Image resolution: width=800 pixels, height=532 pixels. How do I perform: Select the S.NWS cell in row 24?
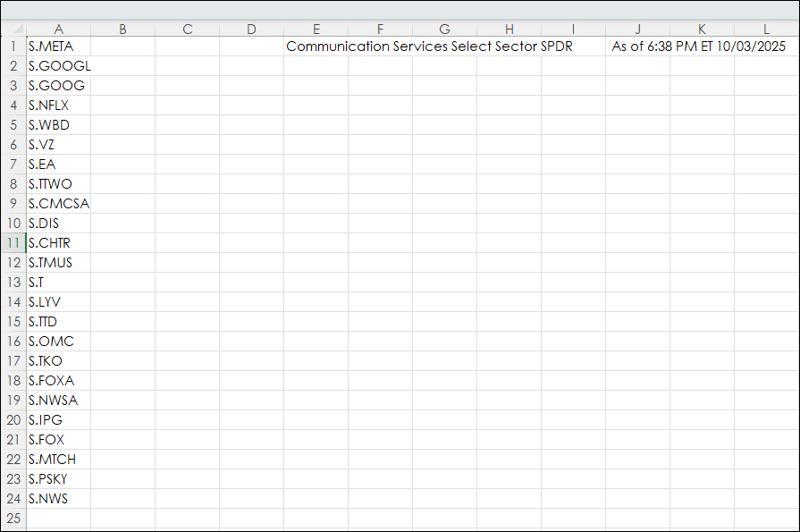click(x=58, y=499)
